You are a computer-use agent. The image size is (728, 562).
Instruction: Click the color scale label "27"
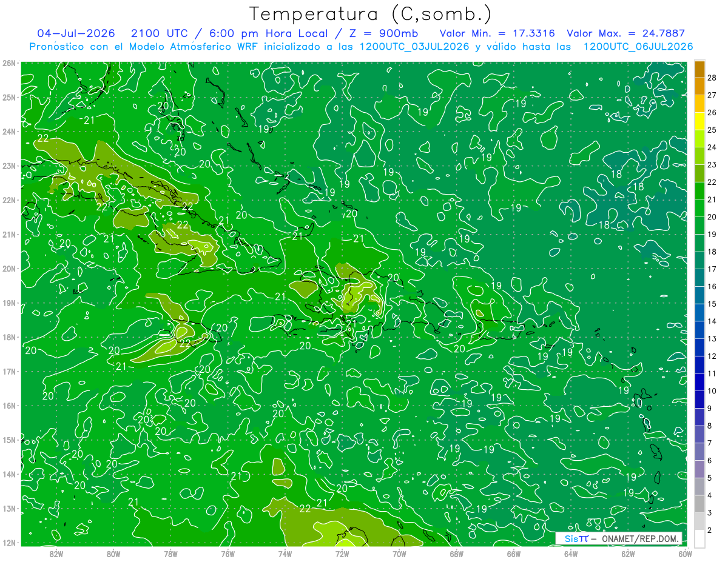712,95
